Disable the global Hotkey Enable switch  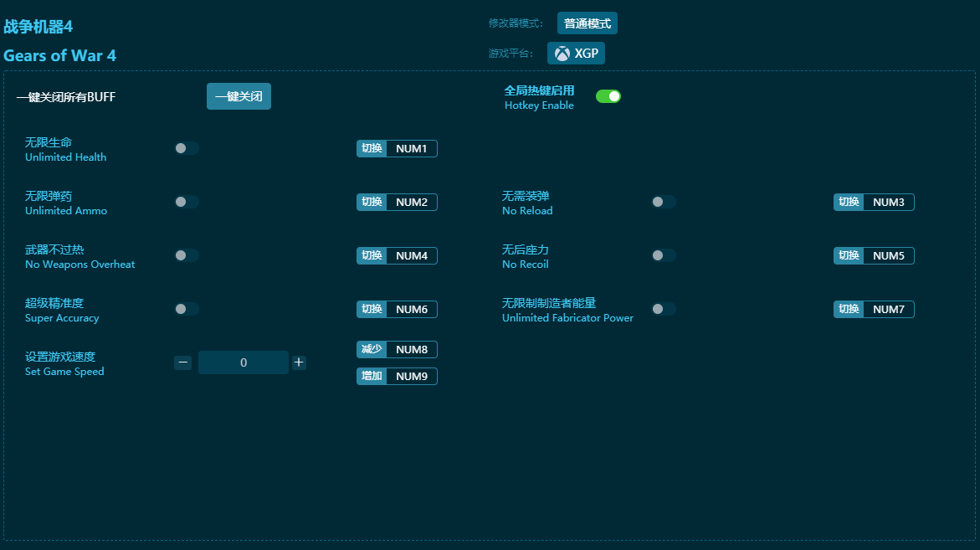tap(608, 96)
